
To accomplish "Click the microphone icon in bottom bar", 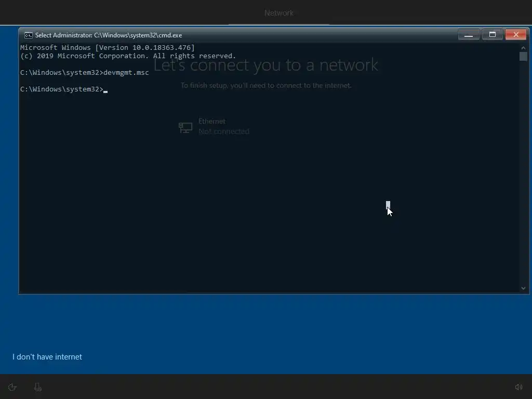I will point(37,387).
